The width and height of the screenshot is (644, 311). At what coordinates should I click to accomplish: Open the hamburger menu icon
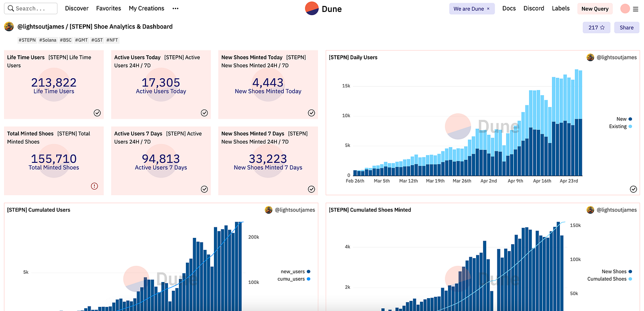pyautogui.click(x=636, y=8)
